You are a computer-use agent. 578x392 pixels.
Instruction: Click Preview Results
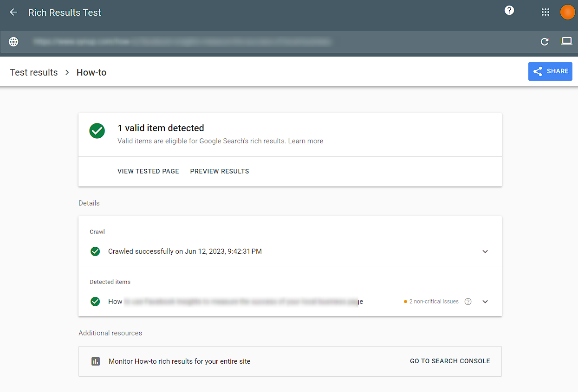220,171
